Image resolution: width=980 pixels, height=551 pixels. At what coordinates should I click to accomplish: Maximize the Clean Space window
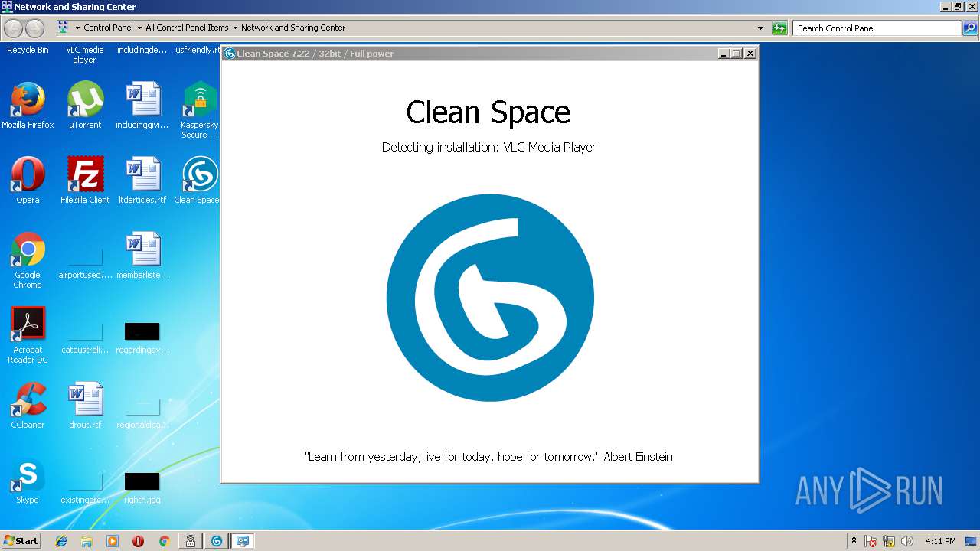click(737, 54)
